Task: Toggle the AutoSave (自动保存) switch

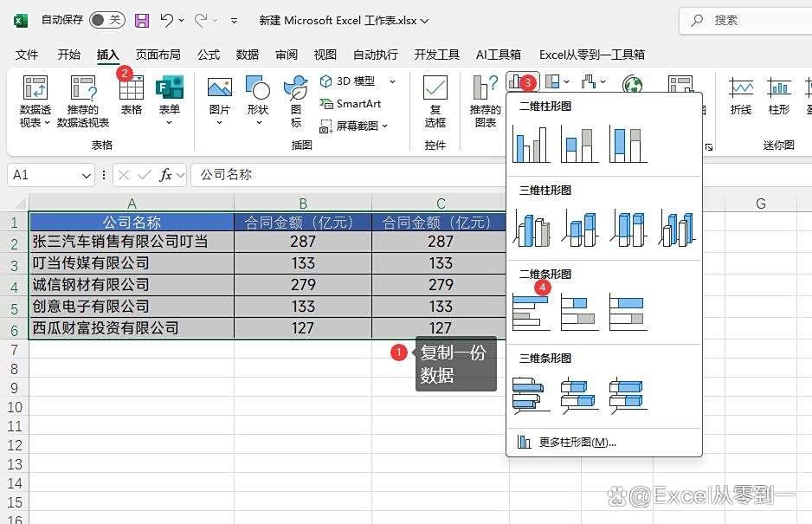Action: (106, 20)
